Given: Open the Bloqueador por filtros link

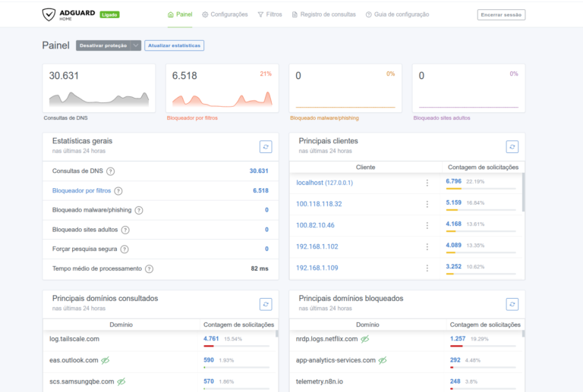Looking at the screenshot, I should 81,190.
